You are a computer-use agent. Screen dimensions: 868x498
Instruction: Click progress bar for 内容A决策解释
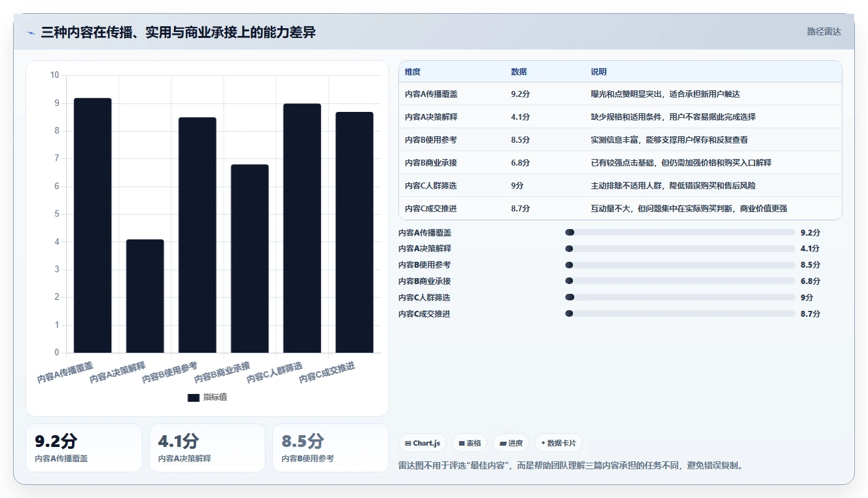click(x=680, y=249)
